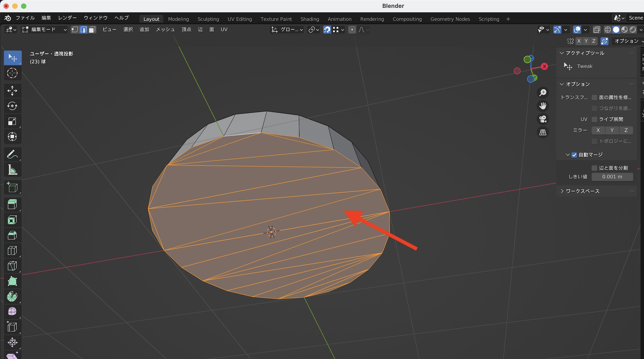Enable the UV Live Unwrap checkbox

click(594, 119)
